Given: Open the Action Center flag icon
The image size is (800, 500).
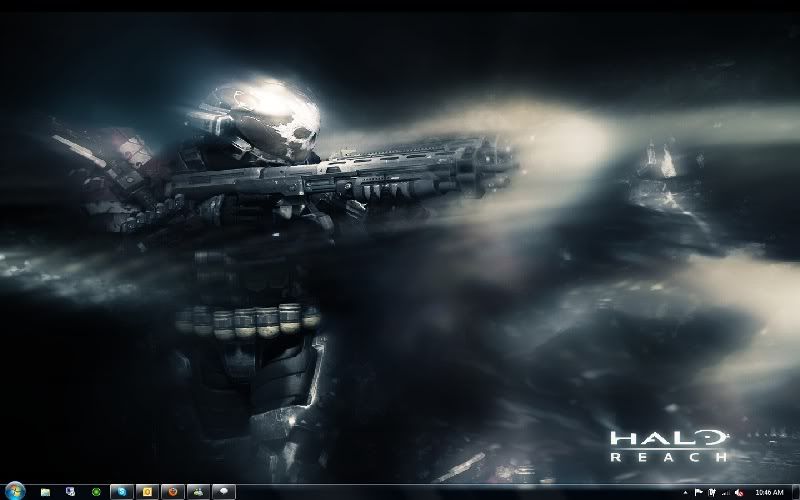Looking at the screenshot, I should point(698,492).
